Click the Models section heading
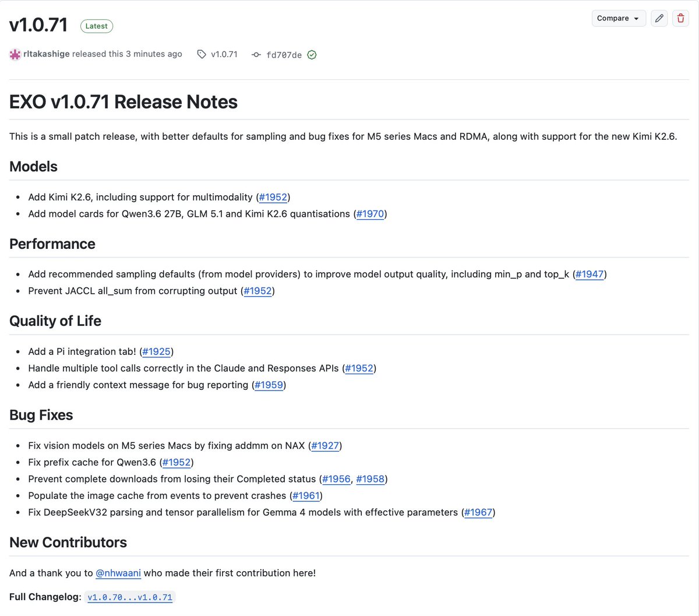The image size is (699, 616). pyautogui.click(x=33, y=167)
